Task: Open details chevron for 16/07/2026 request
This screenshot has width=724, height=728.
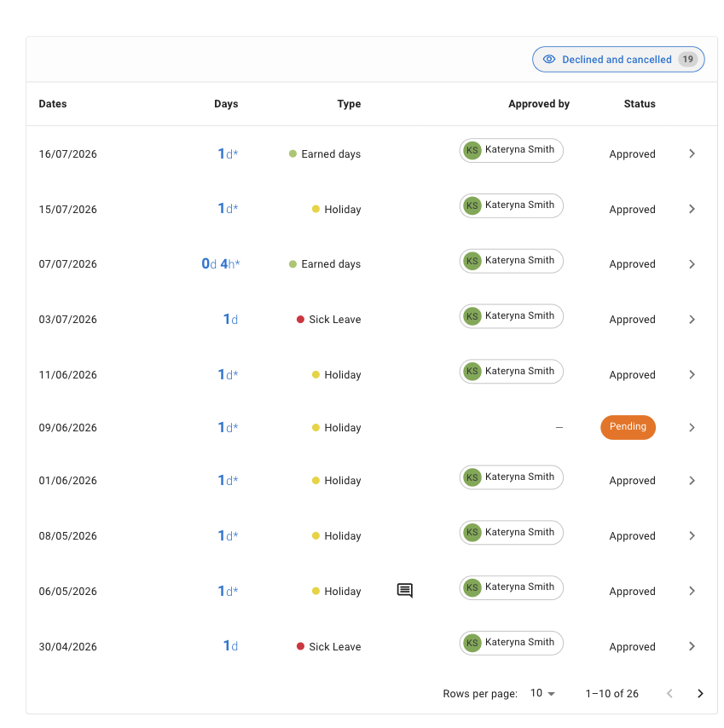Action: [692, 153]
